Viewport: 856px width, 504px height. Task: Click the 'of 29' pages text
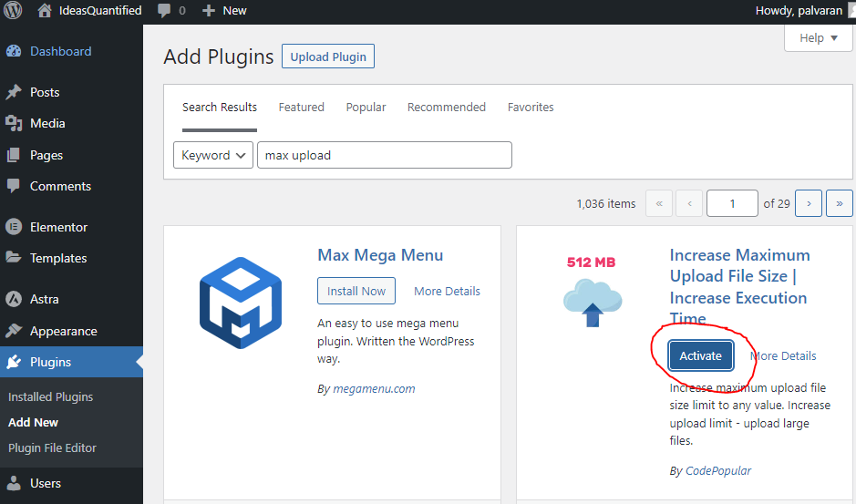coord(777,203)
